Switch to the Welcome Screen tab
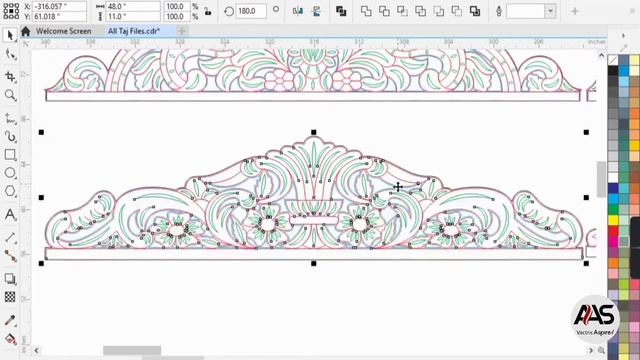640x360 pixels. [63, 31]
